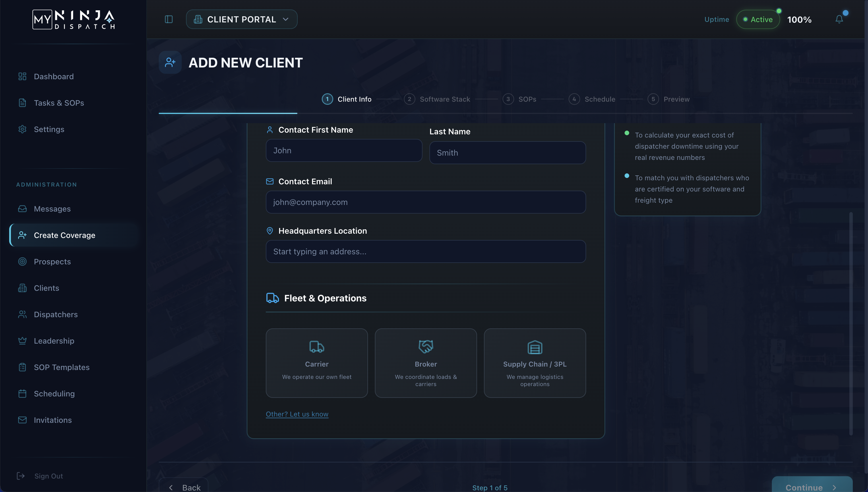
Task: Click the notification bell icon
Action: (x=839, y=19)
